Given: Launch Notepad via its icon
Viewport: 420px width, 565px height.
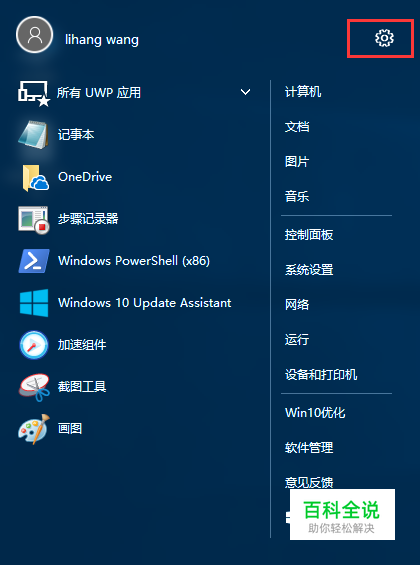Looking at the screenshot, I should coord(33,135).
